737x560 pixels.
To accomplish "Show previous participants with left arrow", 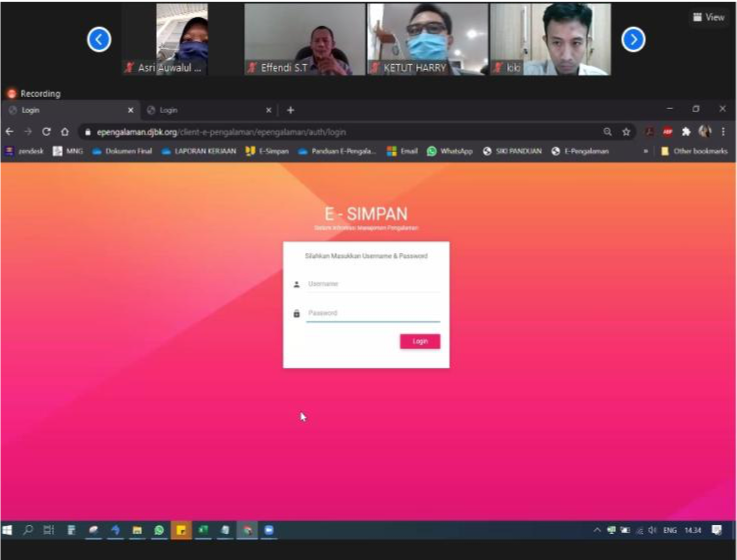I will tap(98, 39).
